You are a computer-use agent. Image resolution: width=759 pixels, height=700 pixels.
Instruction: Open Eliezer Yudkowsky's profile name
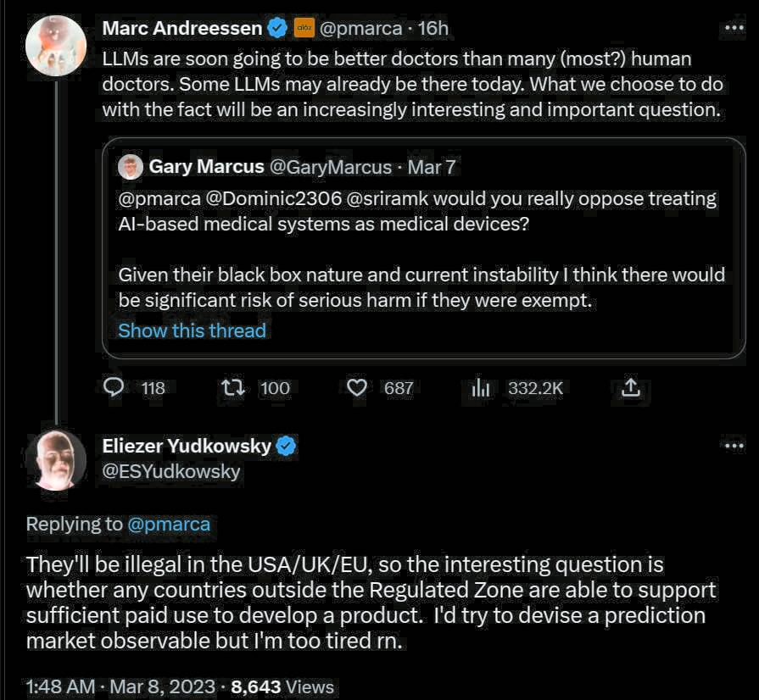[187, 446]
